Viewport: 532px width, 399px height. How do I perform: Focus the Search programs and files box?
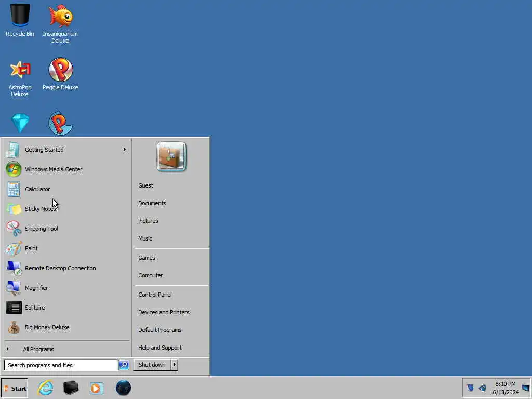point(61,365)
